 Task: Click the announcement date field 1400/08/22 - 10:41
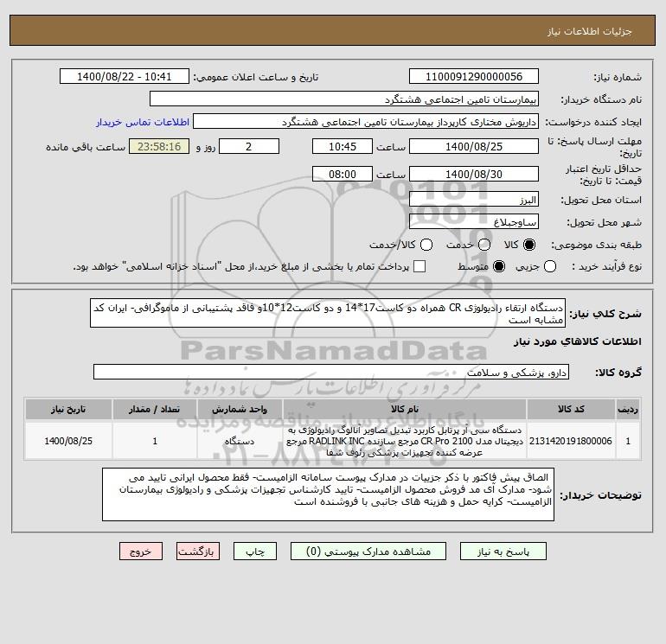point(124,77)
